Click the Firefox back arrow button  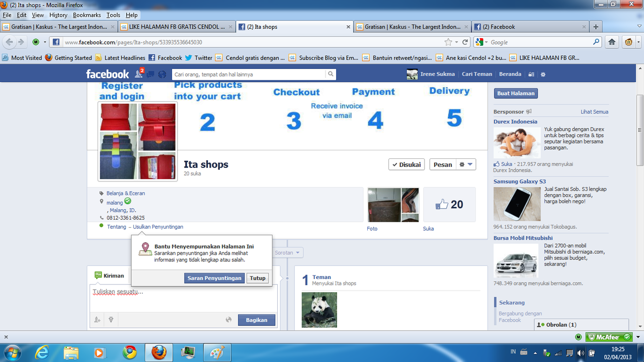pos(10,42)
